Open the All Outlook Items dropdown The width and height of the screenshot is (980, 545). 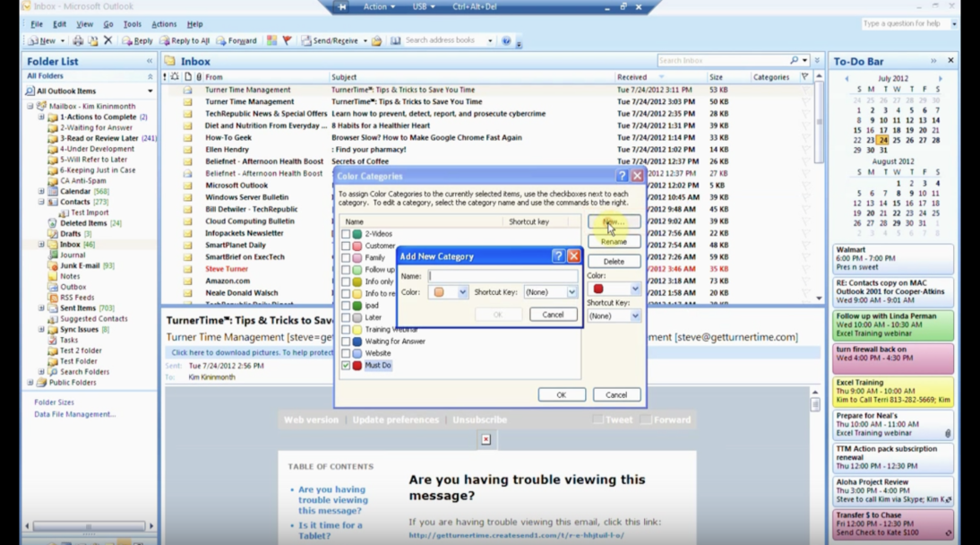tap(150, 91)
